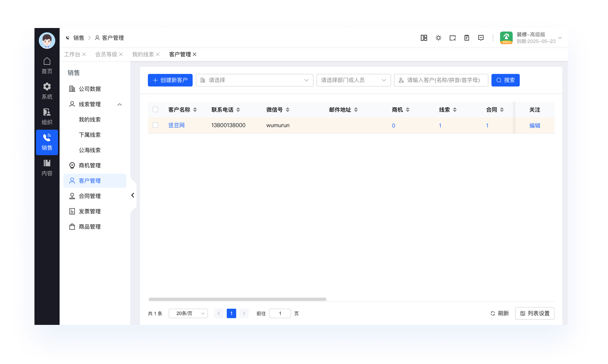The width and height of the screenshot is (608, 364).
Task: Click phone number 13800138000 cell
Action: [x=228, y=125]
